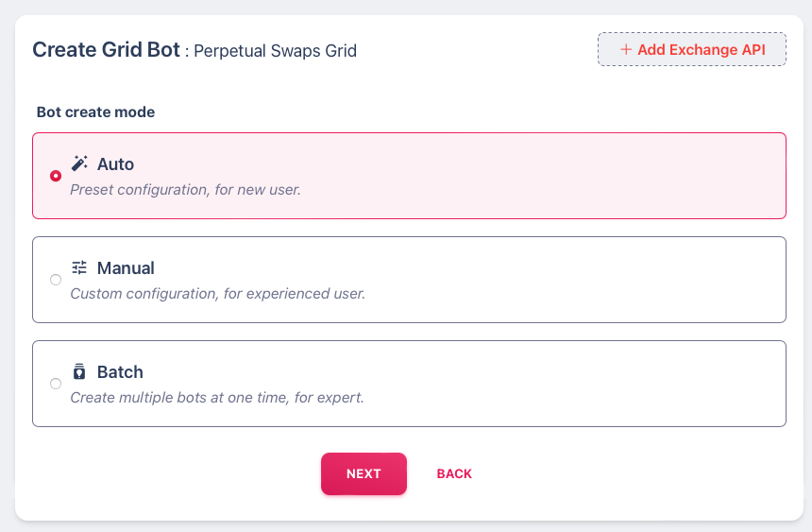Click the Perpetual Swaps Grid subtitle
Viewport: 812px width, 532px height.
click(275, 51)
